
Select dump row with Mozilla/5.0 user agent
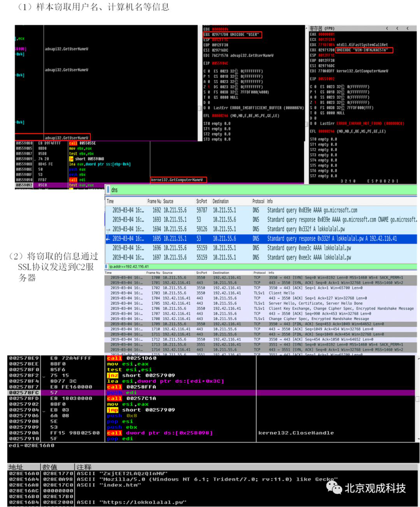(213, 479)
